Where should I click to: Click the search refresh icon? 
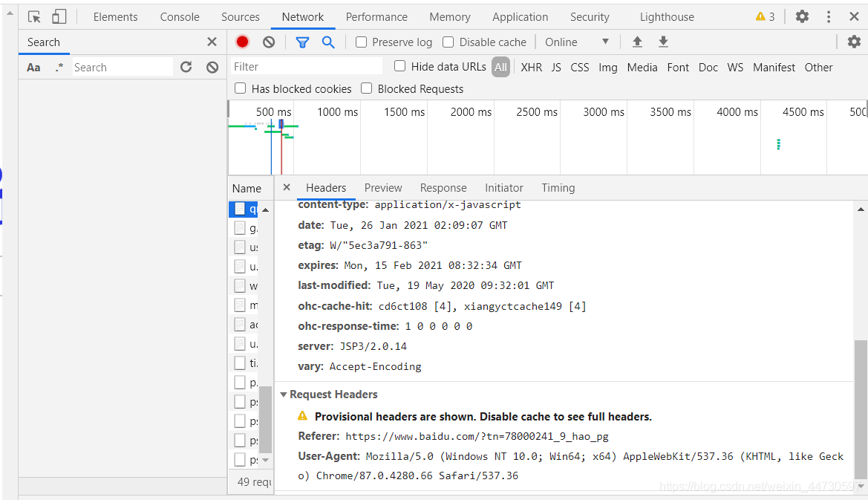click(186, 67)
